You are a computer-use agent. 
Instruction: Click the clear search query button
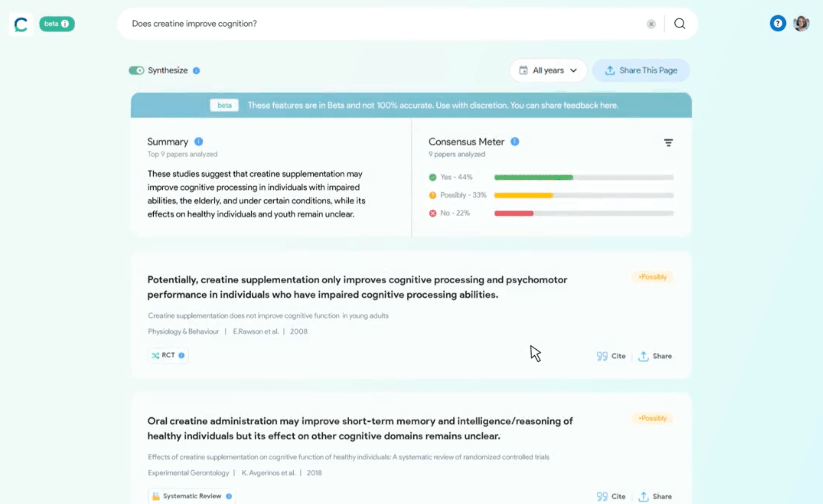(x=651, y=23)
